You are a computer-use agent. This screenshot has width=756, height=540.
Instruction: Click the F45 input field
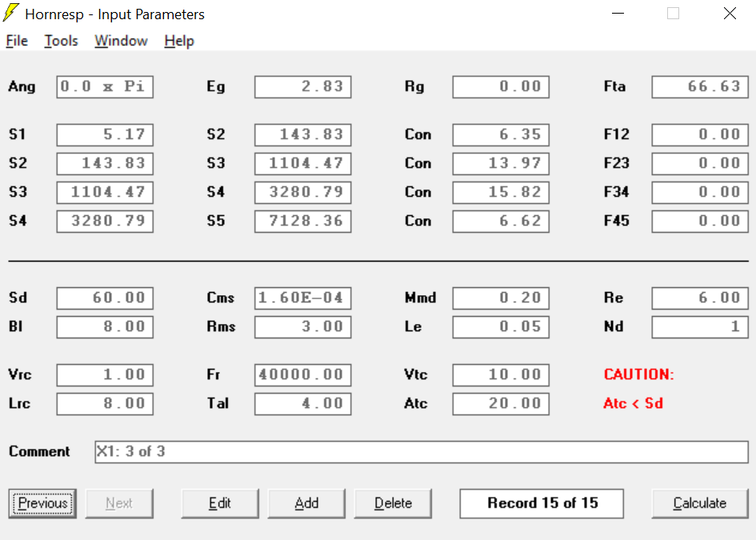click(700, 222)
